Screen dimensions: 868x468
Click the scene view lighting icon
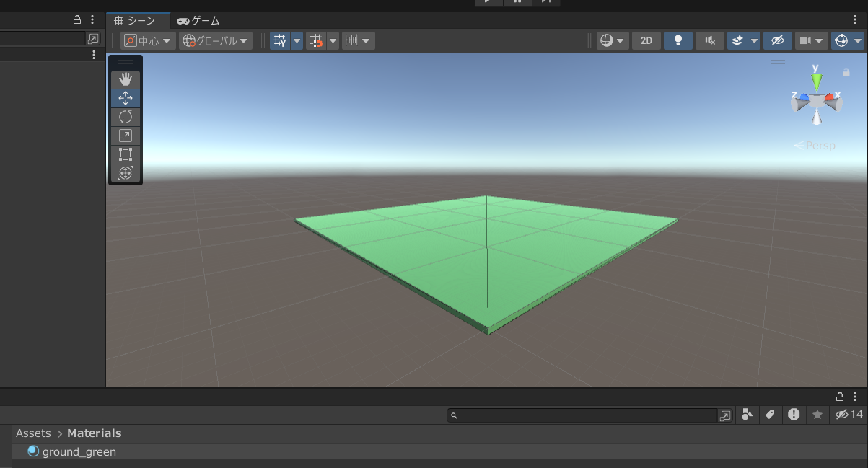coord(678,40)
